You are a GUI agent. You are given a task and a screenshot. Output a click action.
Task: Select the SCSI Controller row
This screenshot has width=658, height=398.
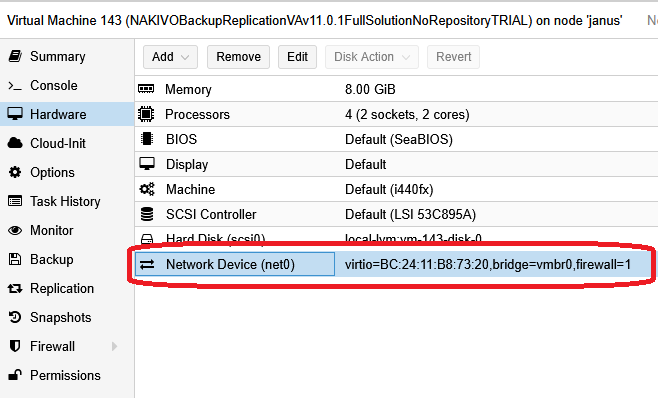[396, 214]
